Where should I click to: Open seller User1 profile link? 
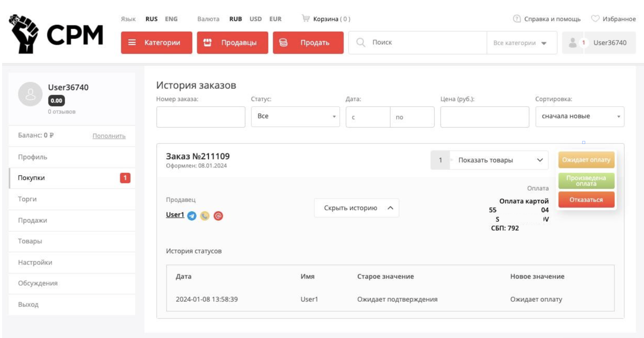click(x=175, y=215)
